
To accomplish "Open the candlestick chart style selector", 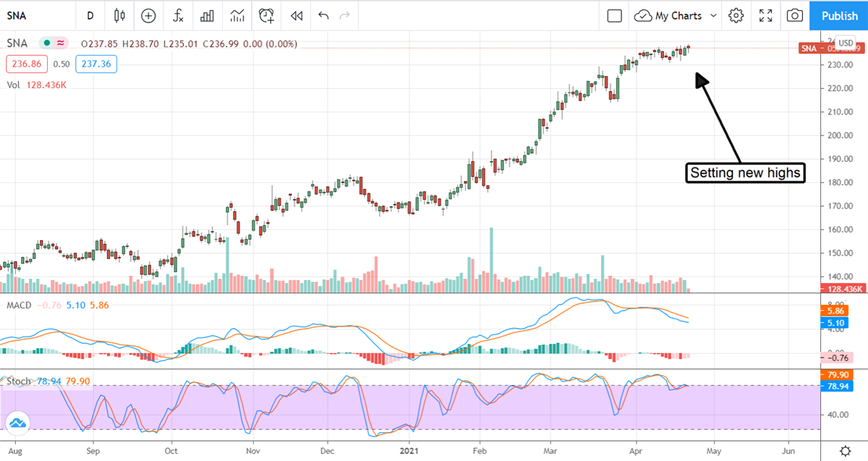I will 119,15.
